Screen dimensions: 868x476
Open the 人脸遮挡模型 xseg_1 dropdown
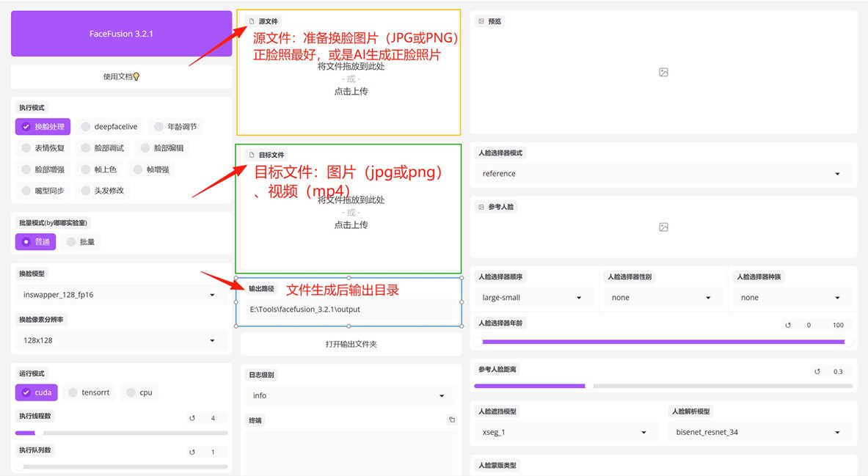click(x=566, y=433)
